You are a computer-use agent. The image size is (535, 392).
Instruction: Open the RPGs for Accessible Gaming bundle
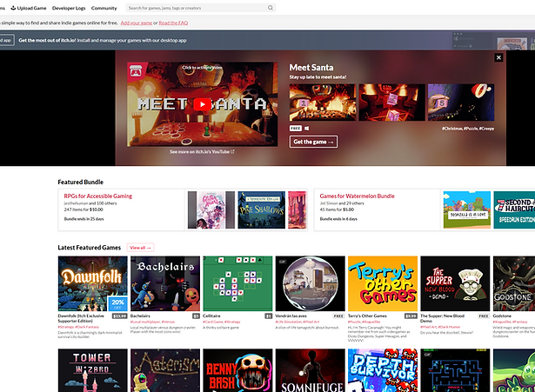(98, 196)
